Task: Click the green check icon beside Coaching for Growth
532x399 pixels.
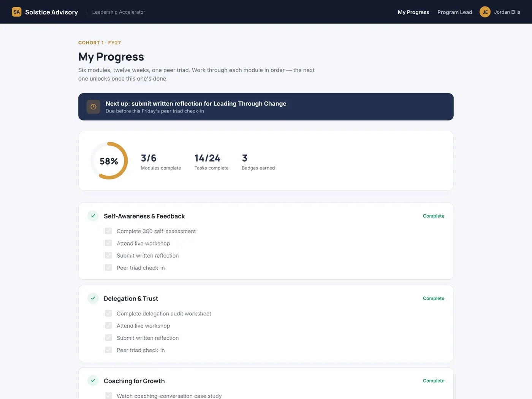Action: click(93, 380)
